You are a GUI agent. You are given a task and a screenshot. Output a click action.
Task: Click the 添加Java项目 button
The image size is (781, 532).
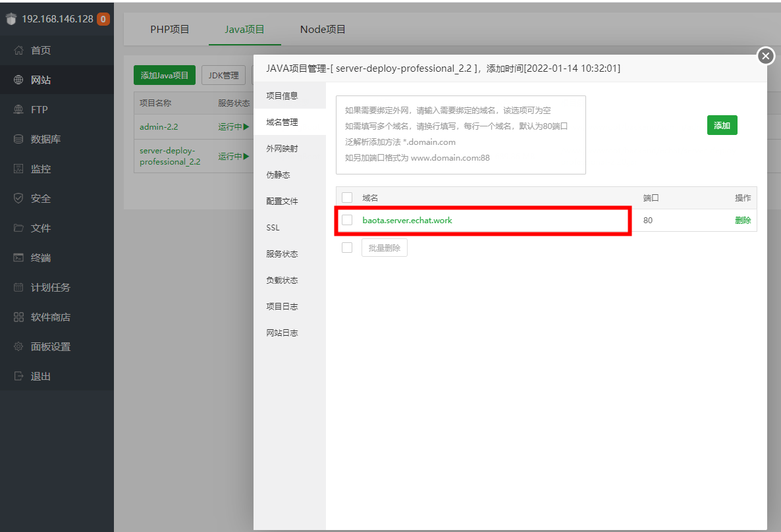[x=164, y=75]
